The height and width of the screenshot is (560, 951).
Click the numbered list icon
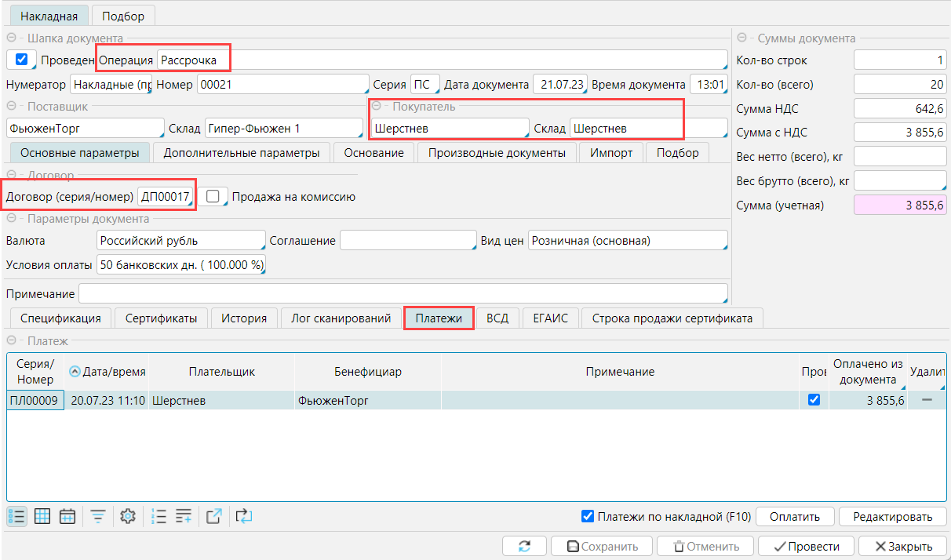(158, 516)
